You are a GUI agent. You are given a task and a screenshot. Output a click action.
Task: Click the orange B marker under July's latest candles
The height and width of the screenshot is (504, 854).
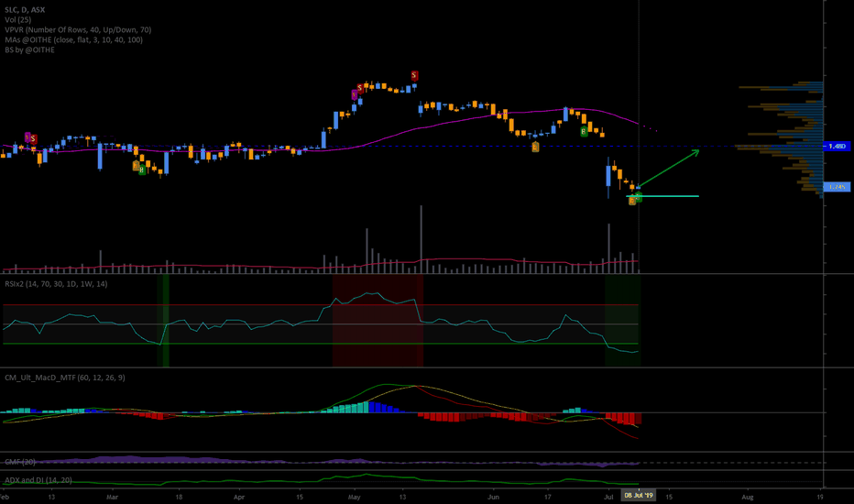(631, 201)
